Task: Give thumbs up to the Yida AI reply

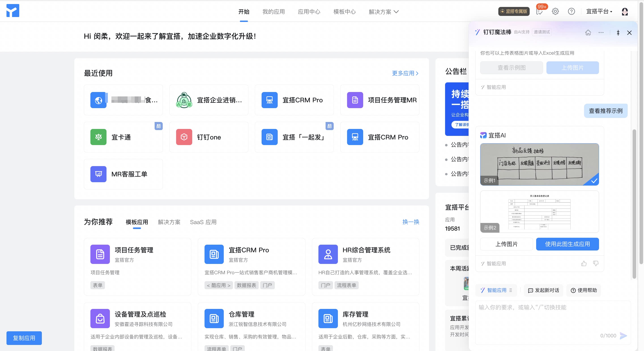Action: (584, 263)
